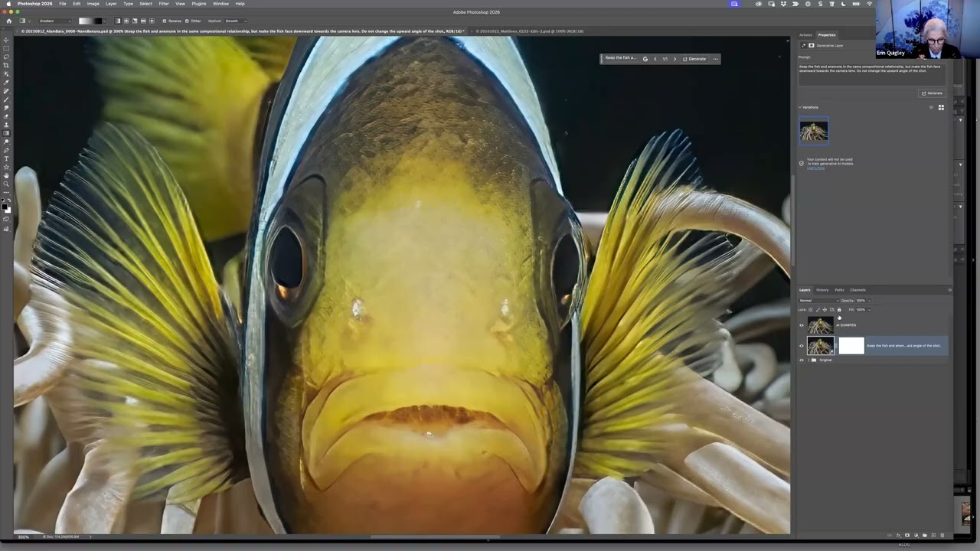This screenshot has height=551, width=980.
Task: Open more options in contextual taskbar
Action: (x=716, y=59)
